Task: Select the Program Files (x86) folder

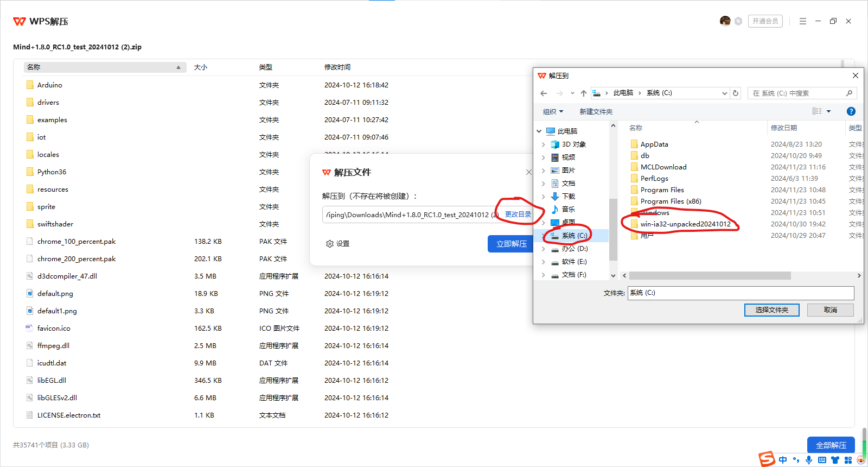Action: click(671, 201)
